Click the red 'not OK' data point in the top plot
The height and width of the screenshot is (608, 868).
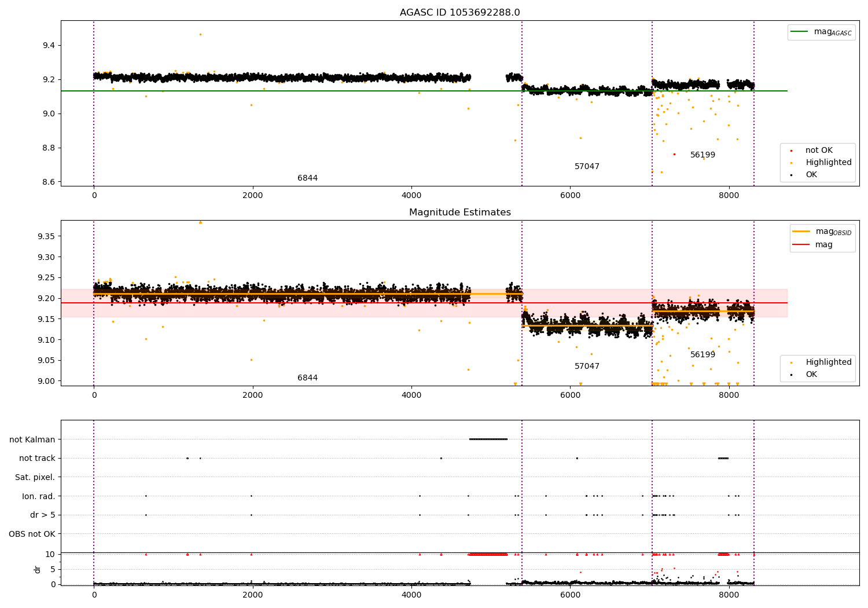click(674, 154)
